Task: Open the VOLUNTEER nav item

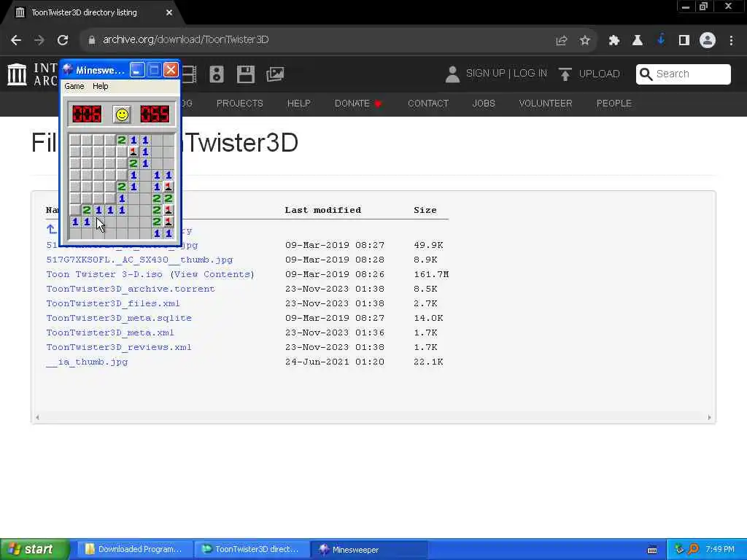Action: (546, 104)
